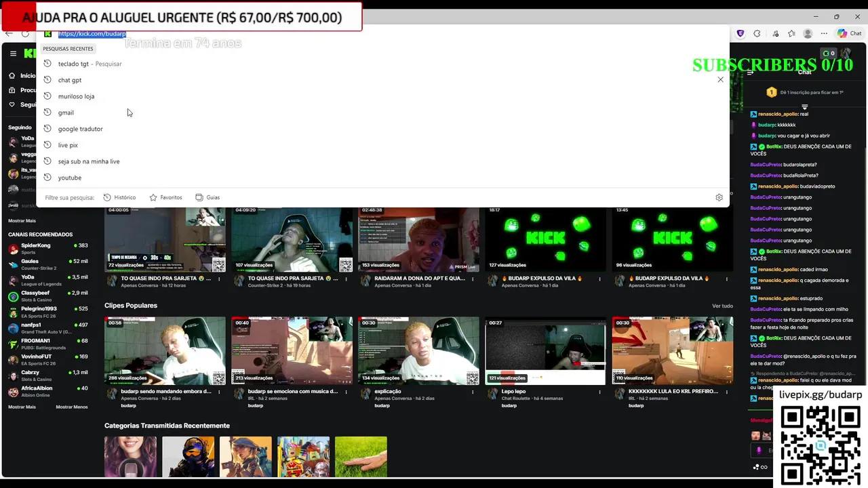Open VOD thumbnail with 72 visualizações
The width and height of the screenshot is (868, 488).
tap(165, 239)
